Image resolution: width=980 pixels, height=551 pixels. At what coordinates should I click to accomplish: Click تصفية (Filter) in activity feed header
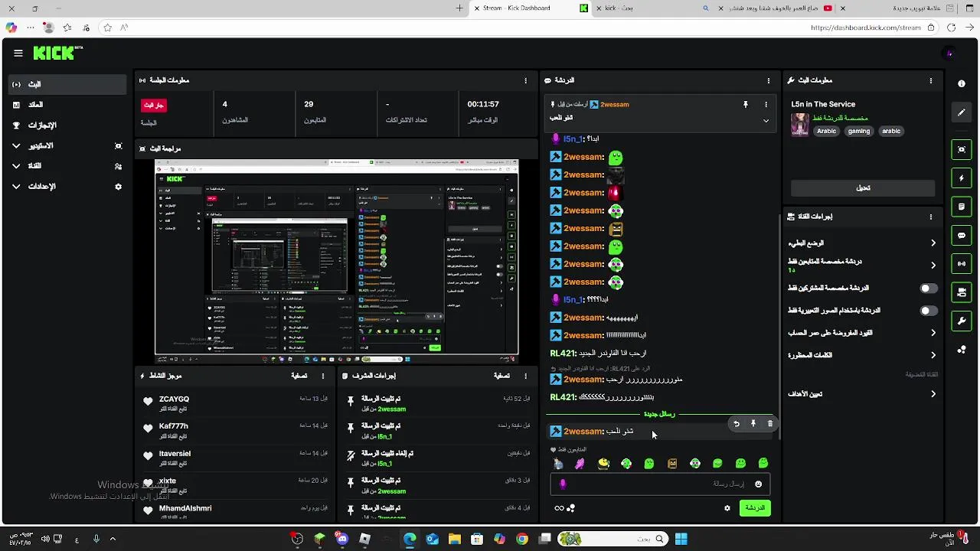coord(299,376)
